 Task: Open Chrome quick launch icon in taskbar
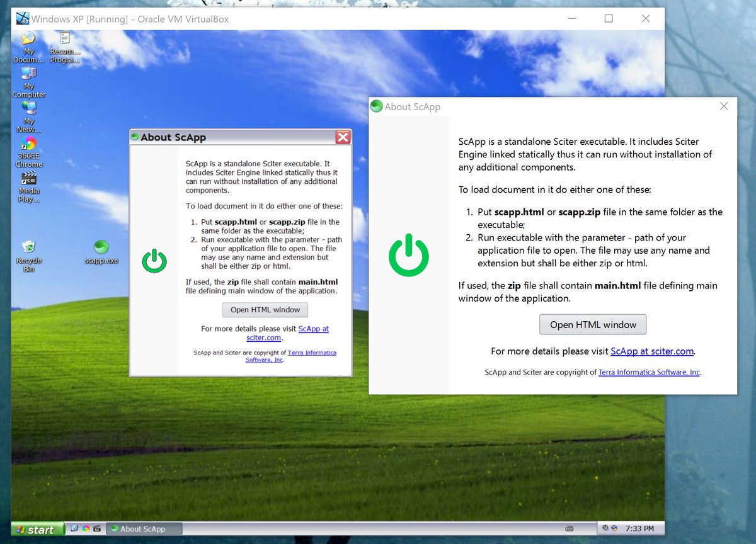[86, 529]
